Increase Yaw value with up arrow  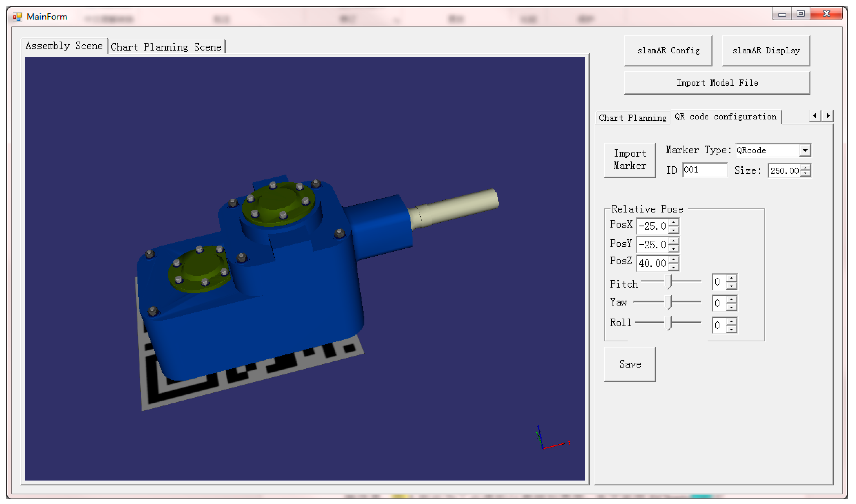[731, 299]
